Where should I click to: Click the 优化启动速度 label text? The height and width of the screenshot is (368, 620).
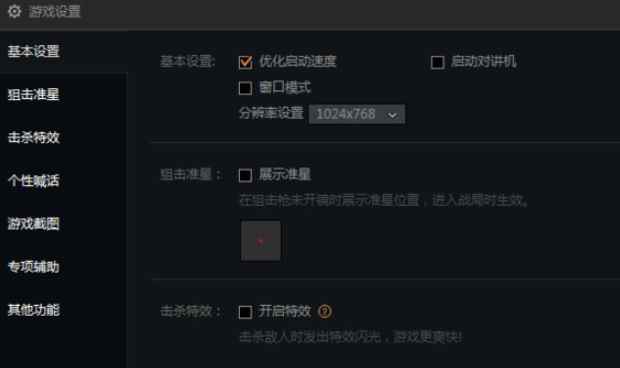click(x=297, y=62)
